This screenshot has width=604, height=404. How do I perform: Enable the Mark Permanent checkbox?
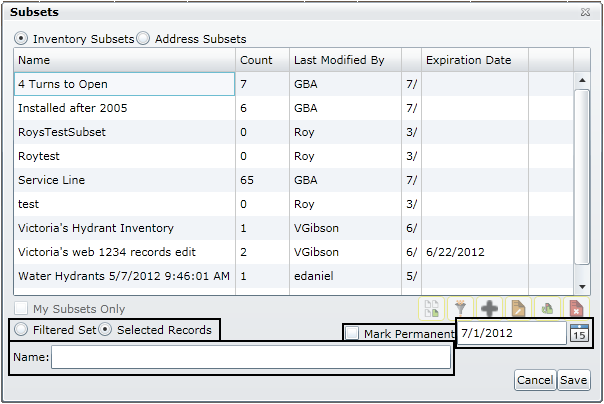click(x=352, y=334)
